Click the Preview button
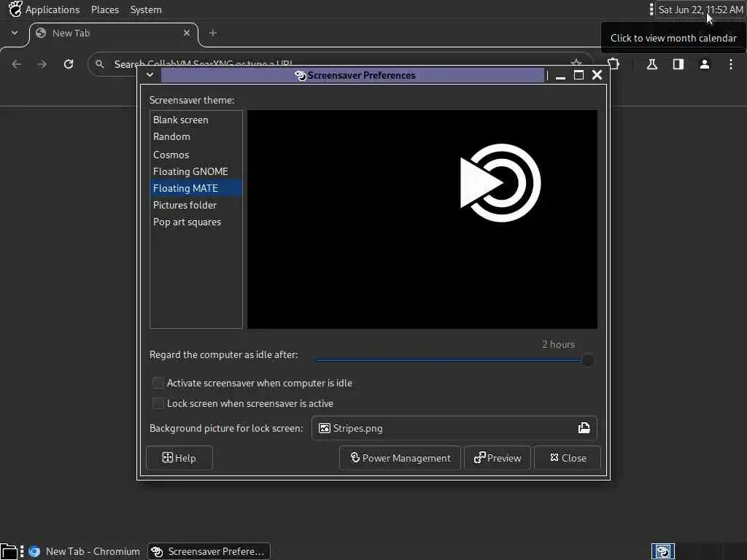The image size is (747, 560). pyautogui.click(x=498, y=458)
